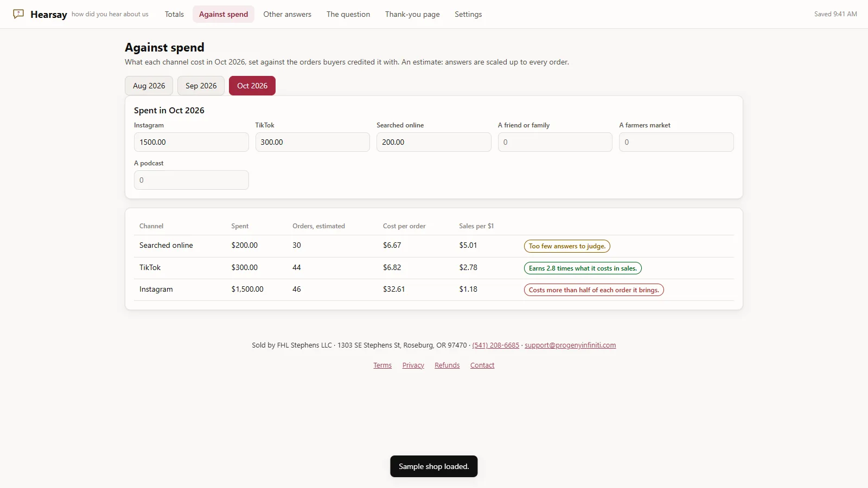Screen dimensions: 868x488
Task: Click the 'Earns 2.8 times what it costs' badge
Action: 583,268
